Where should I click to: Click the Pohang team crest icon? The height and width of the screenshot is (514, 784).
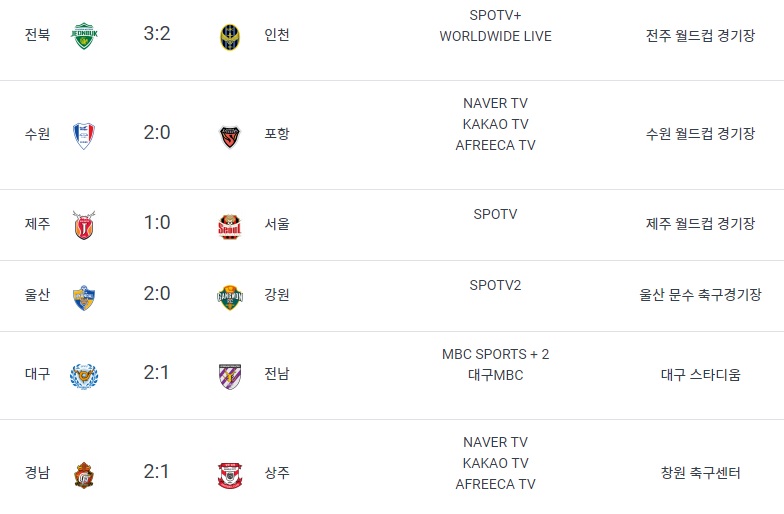tap(230, 137)
